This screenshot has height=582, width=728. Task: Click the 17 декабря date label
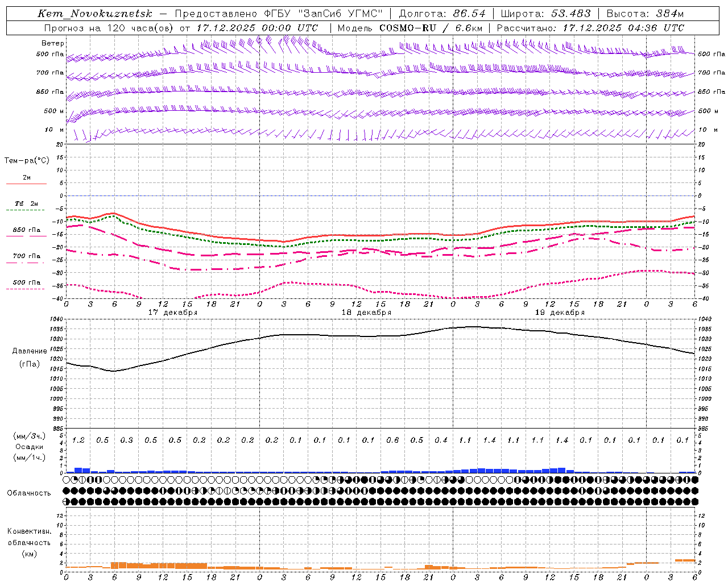[x=173, y=313]
